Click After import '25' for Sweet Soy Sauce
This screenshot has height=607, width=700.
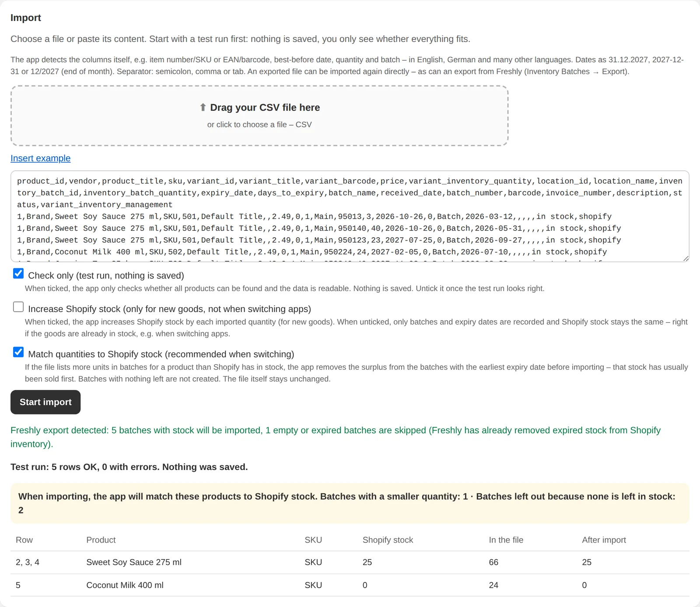(587, 562)
